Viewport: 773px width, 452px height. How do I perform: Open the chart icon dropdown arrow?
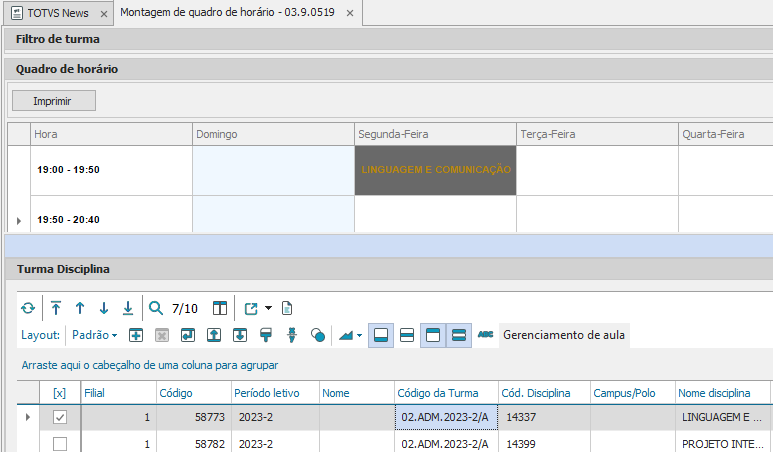point(360,335)
